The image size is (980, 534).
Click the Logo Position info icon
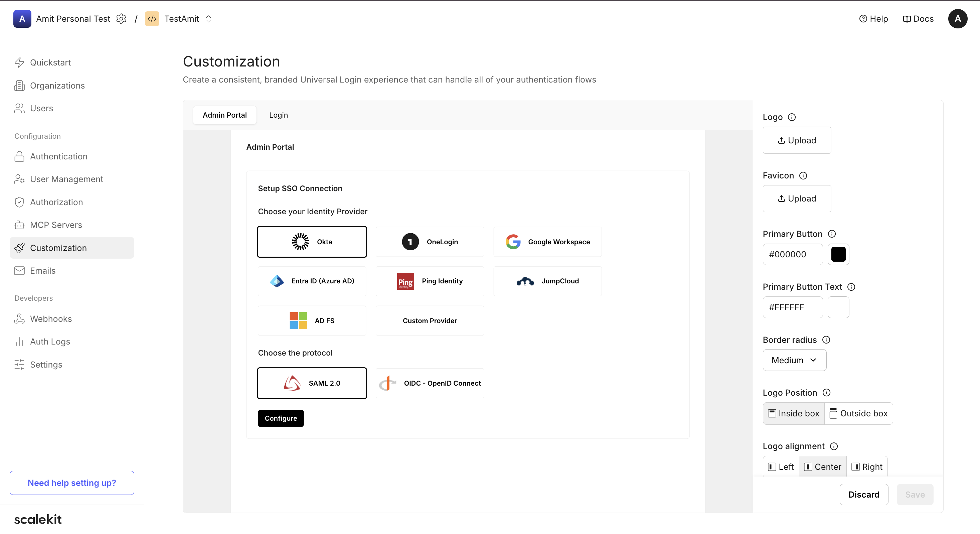(827, 392)
